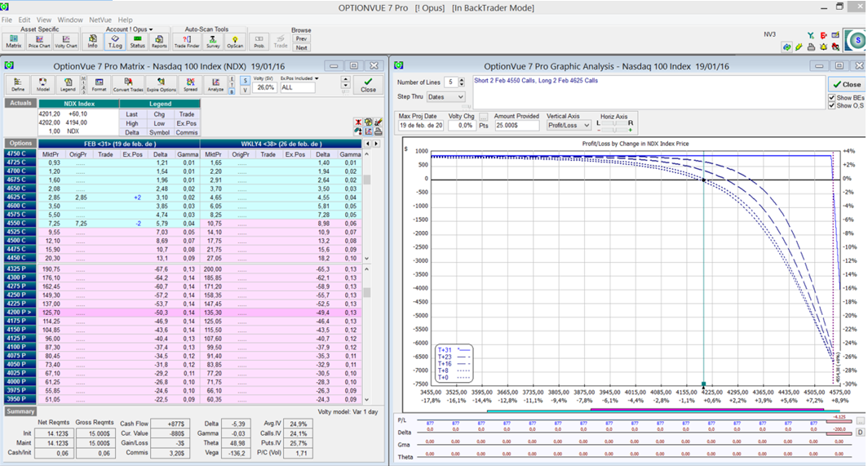Launch the Trade Finder tool
Image resolution: width=868 pixels, height=466 pixels.
click(x=187, y=41)
